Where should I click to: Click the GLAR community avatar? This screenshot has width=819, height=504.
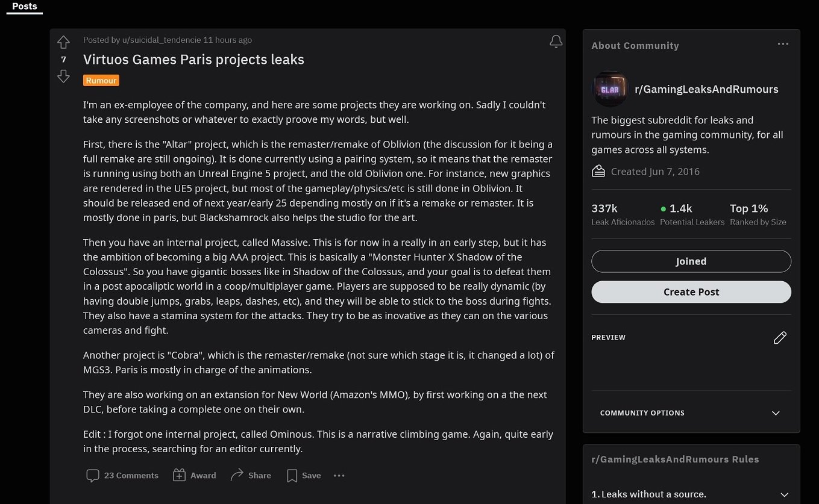point(610,89)
